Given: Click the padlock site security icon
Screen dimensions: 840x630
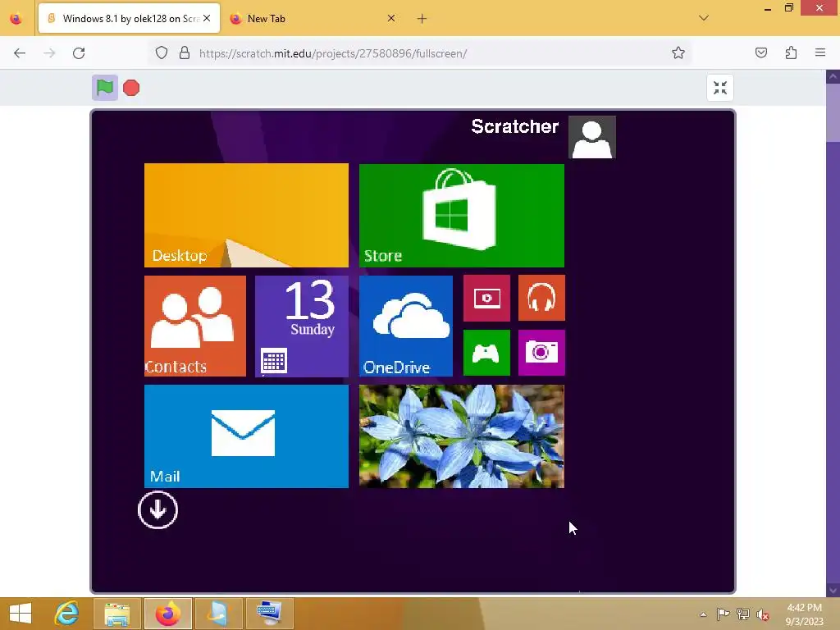Looking at the screenshot, I should [x=185, y=53].
